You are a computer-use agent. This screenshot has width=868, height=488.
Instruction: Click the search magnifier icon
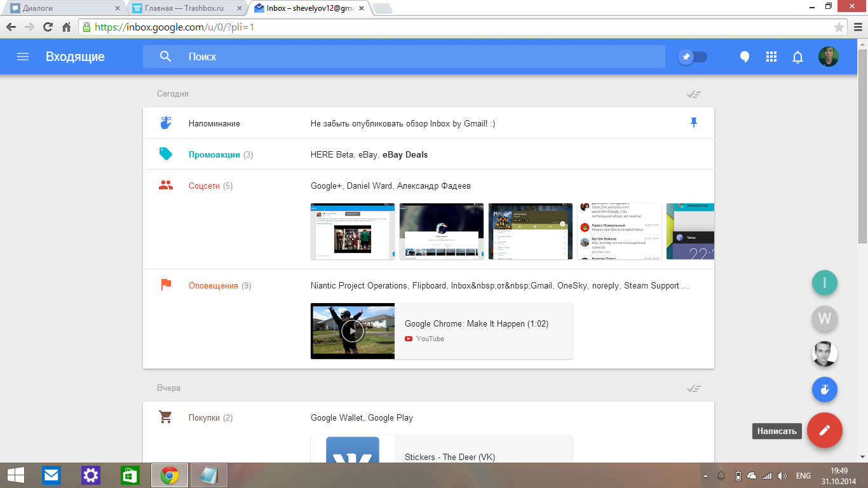pyautogui.click(x=165, y=57)
